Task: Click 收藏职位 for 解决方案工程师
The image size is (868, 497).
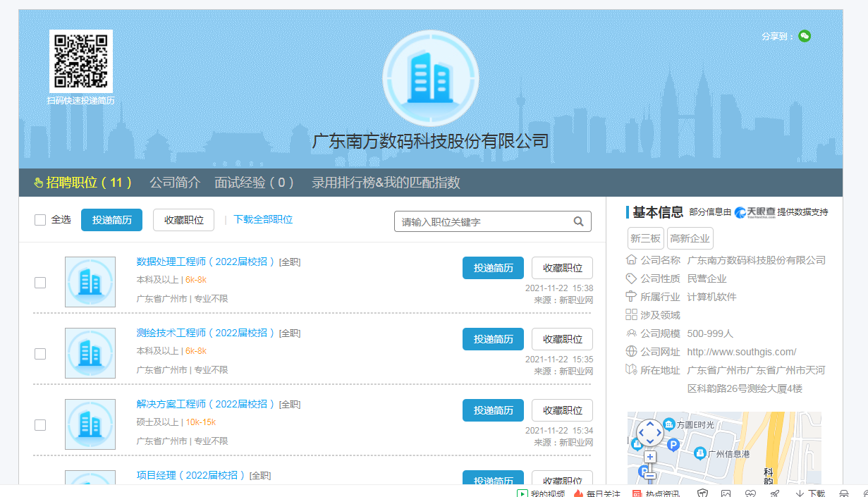Action: [562, 410]
